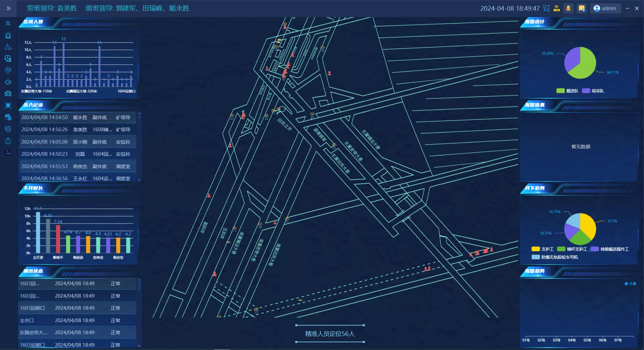This screenshot has width=644, height=350.
Task: Open the shop with yen coin icon
Action: point(8,117)
